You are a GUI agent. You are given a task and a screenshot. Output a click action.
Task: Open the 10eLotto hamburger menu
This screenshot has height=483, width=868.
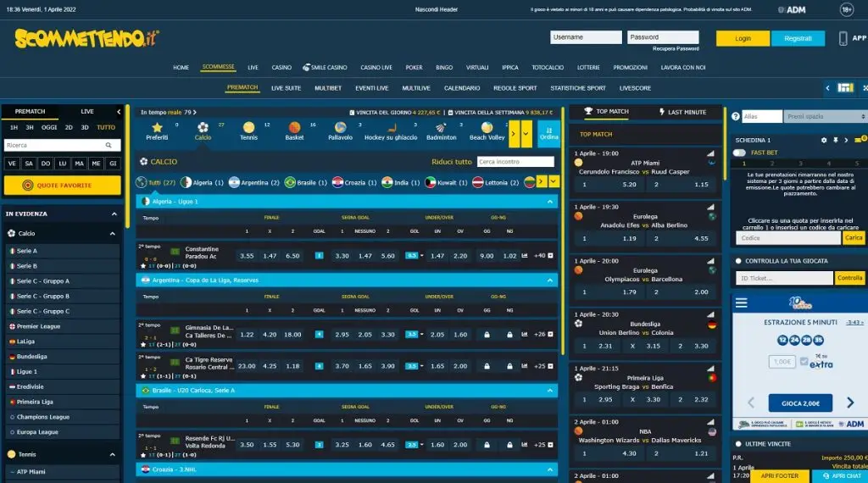(x=741, y=303)
